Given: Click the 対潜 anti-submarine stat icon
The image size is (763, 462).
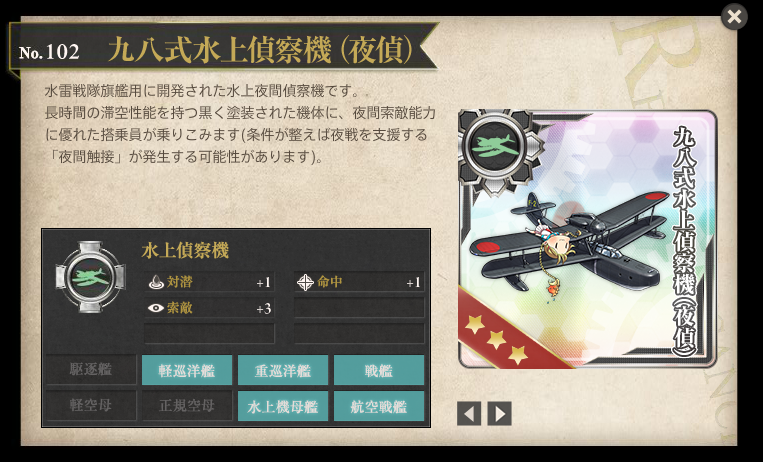Looking at the screenshot, I should tap(156, 282).
